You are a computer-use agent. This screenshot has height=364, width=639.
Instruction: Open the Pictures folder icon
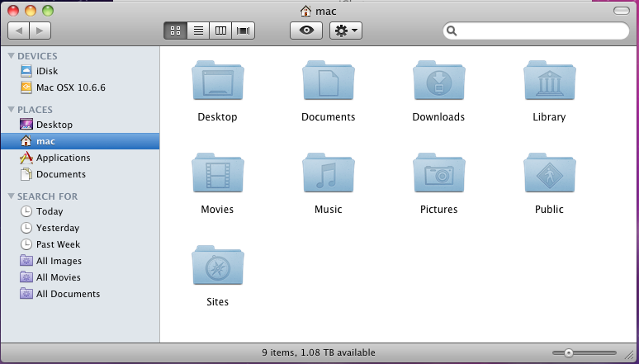(x=439, y=173)
